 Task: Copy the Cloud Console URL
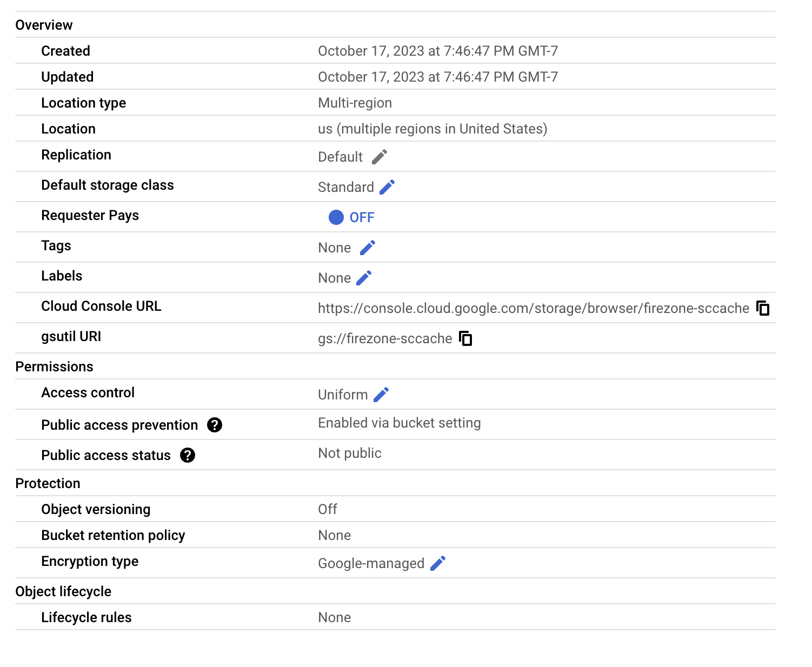763,308
